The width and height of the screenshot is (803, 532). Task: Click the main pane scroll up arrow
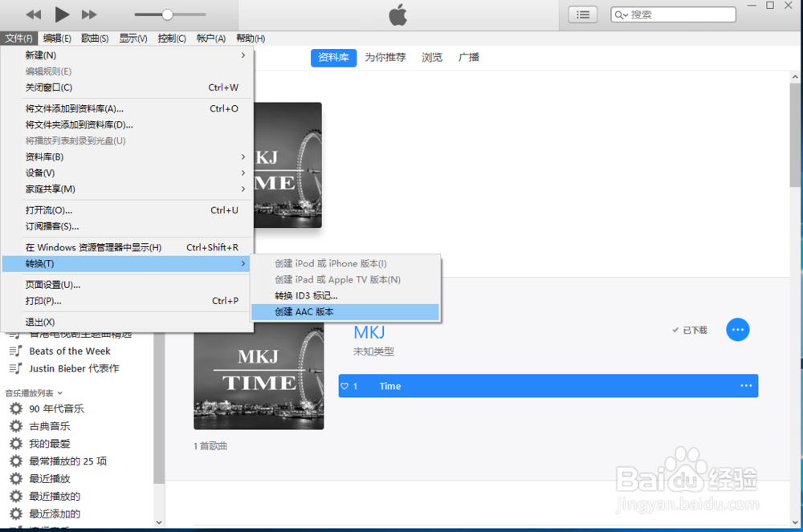coord(795,77)
